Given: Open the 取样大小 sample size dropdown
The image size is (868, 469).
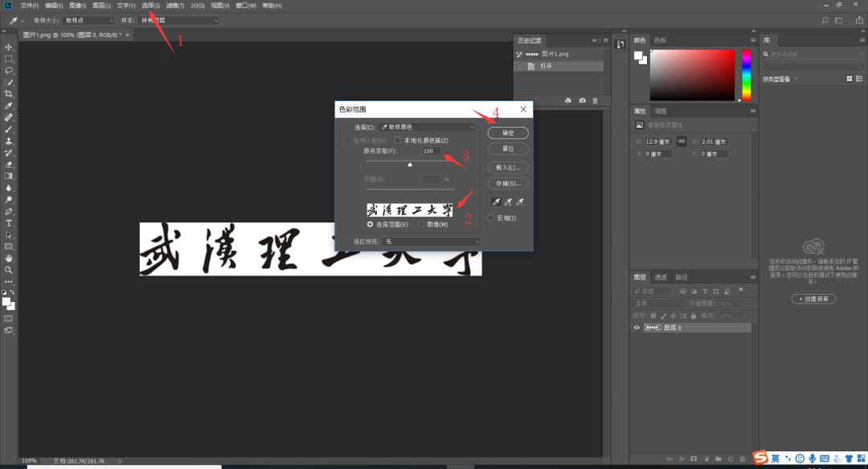Looking at the screenshot, I should point(88,20).
